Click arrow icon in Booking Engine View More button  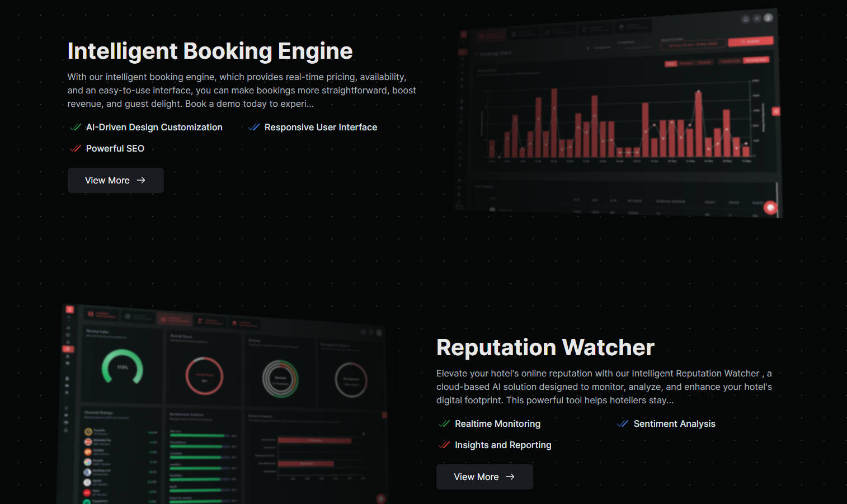click(141, 180)
